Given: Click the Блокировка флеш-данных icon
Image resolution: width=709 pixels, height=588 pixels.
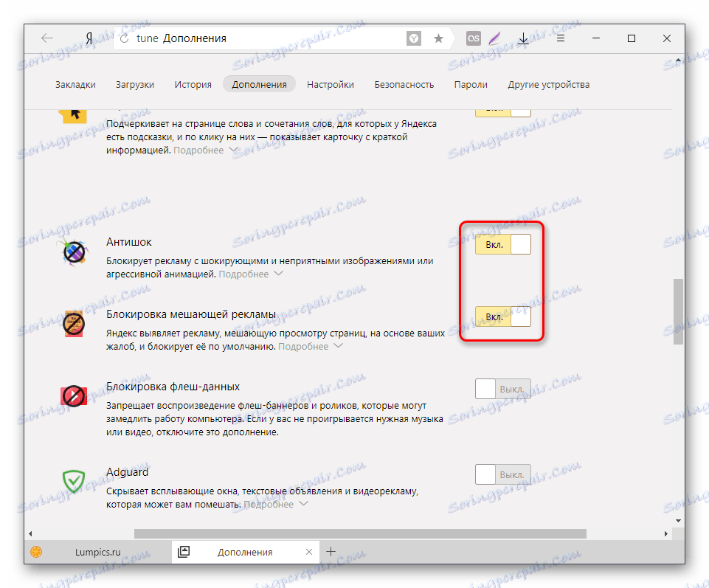Looking at the screenshot, I should click(74, 396).
